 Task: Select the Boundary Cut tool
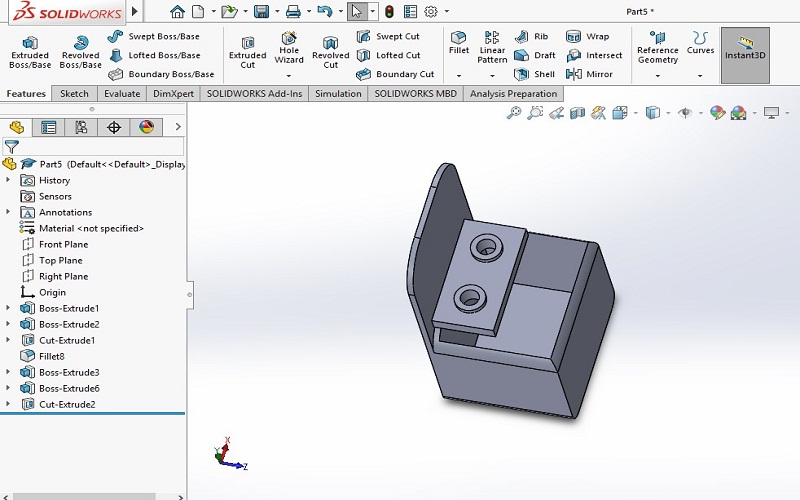[x=395, y=74]
